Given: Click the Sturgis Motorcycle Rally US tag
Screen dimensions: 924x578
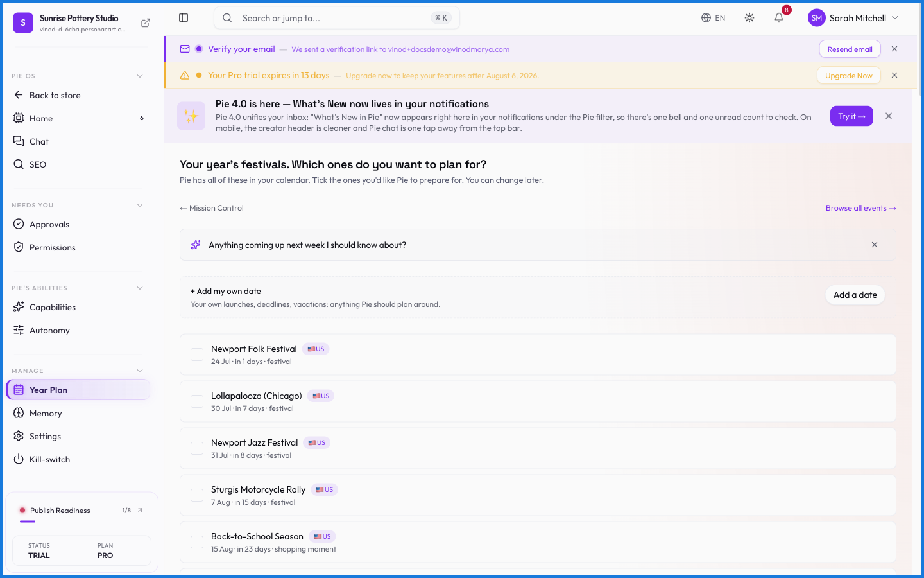Looking at the screenshot, I should click(x=325, y=489).
